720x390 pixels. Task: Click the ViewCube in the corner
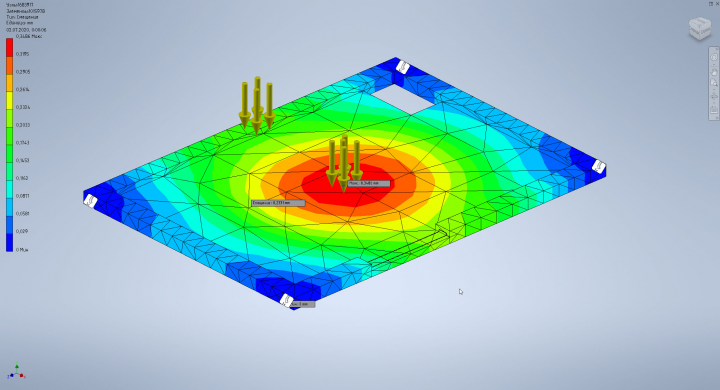point(700,28)
